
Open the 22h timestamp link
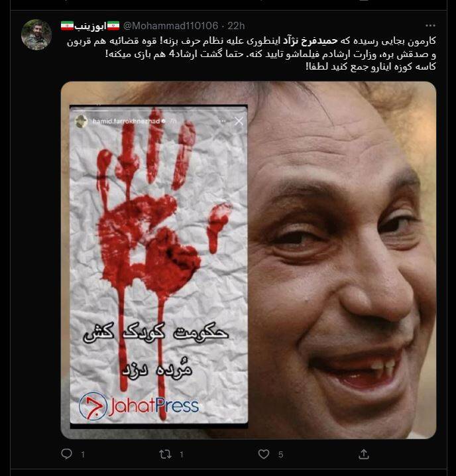tap(236, 26)
